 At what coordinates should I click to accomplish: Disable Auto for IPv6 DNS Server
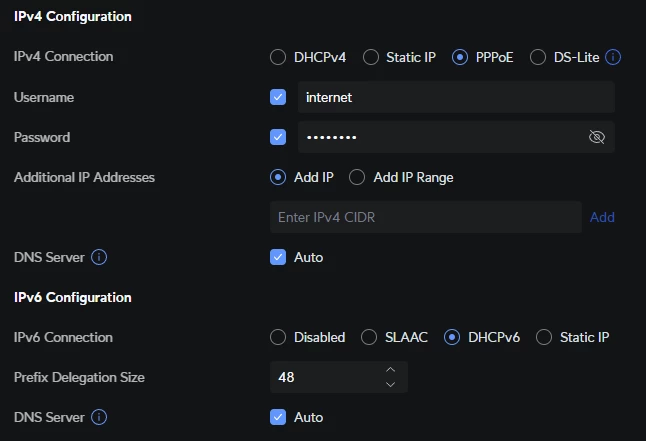278,417
